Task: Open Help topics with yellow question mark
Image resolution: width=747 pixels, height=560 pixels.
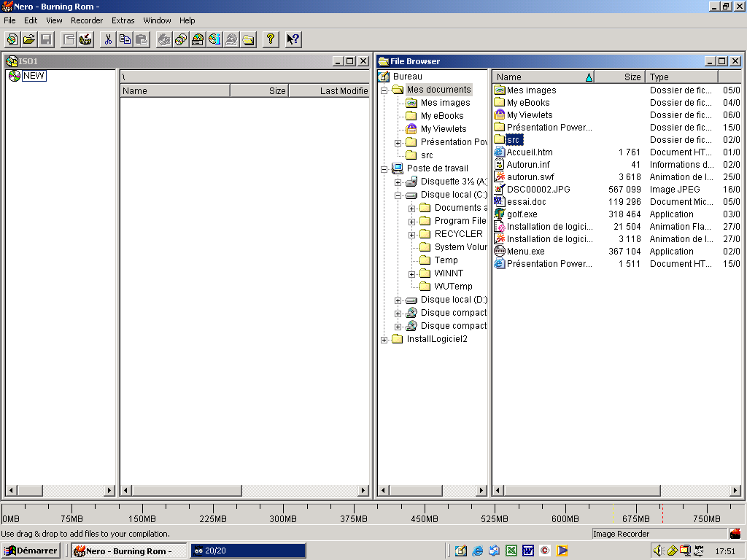Action: pos(271,39)
